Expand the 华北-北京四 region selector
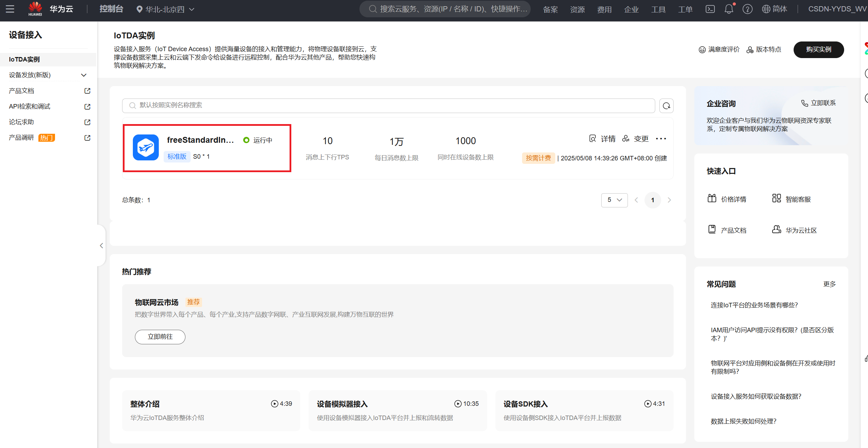Image resolution: width=868 pixels, height=448 pixels. tap(165, 9)
